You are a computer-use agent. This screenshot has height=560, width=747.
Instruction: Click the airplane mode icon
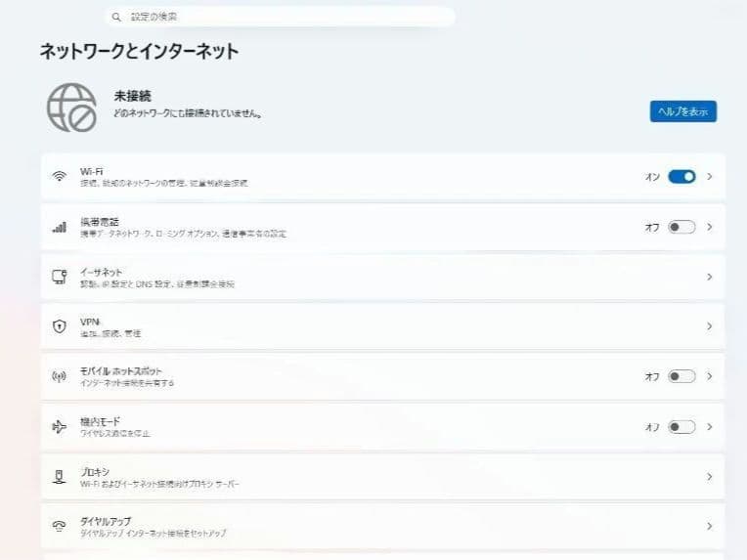[x=60, y=426]
